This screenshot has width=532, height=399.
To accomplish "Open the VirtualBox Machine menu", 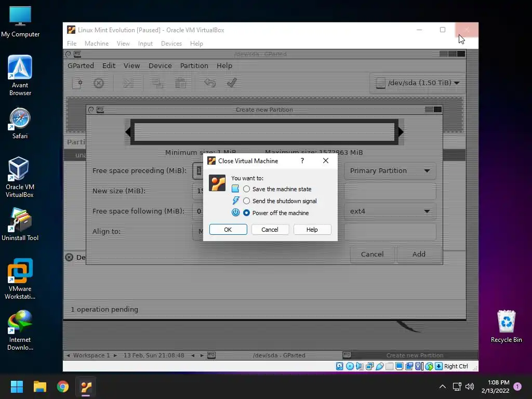I will click(x=97, y=44).
